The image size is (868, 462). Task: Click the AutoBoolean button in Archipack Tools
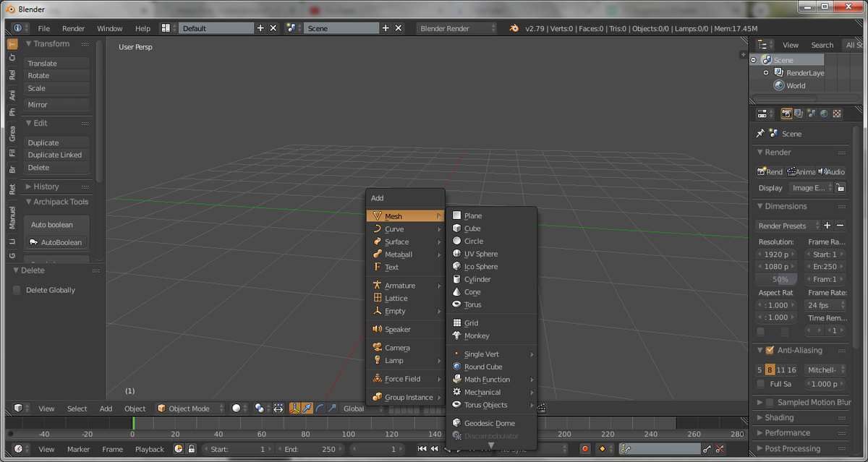coord(56,242)
